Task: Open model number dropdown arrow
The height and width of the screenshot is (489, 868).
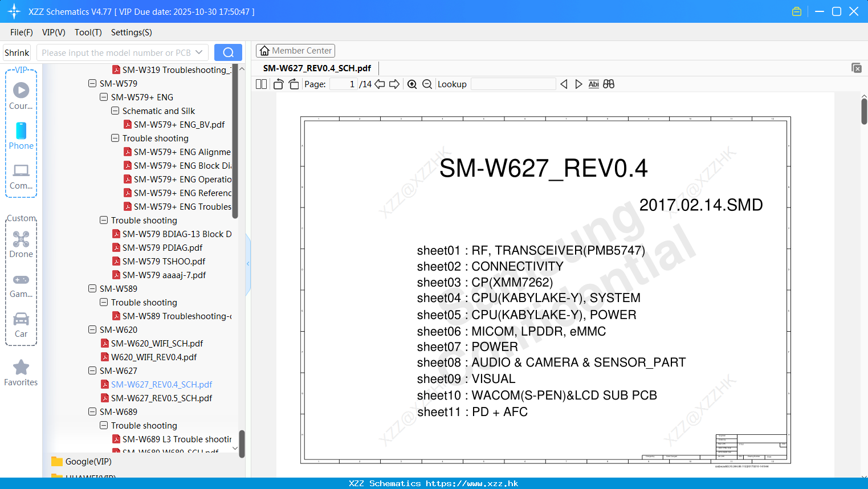Action: pos(199,52)
